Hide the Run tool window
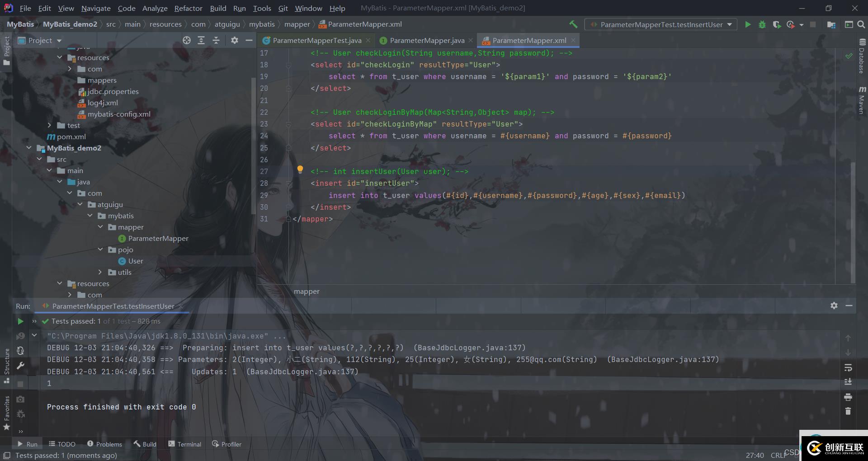The width and height of the screenshot is (868, 461). pos(849,306)
